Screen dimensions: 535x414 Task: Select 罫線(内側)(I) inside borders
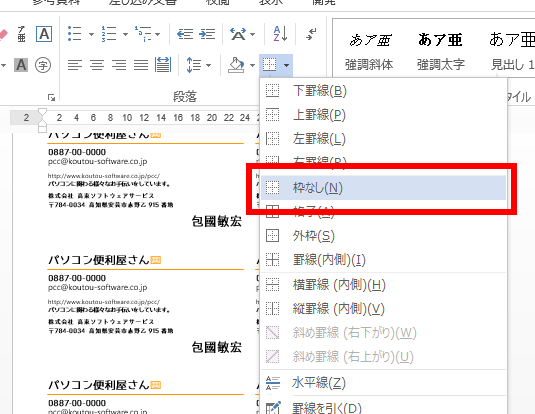(x=383, y=260)
